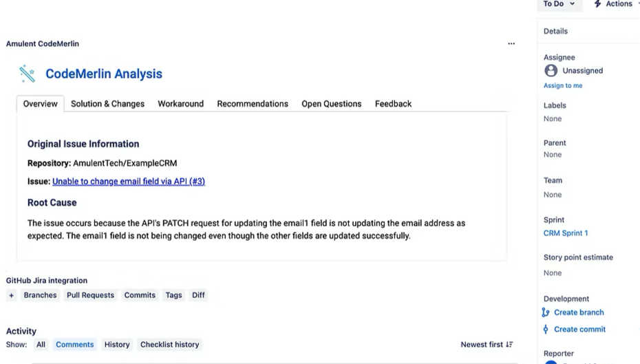Image resolution: width=640 pixels, height=364 pixels.
Task: Click the Create commit icon
Action: (546, 330)
